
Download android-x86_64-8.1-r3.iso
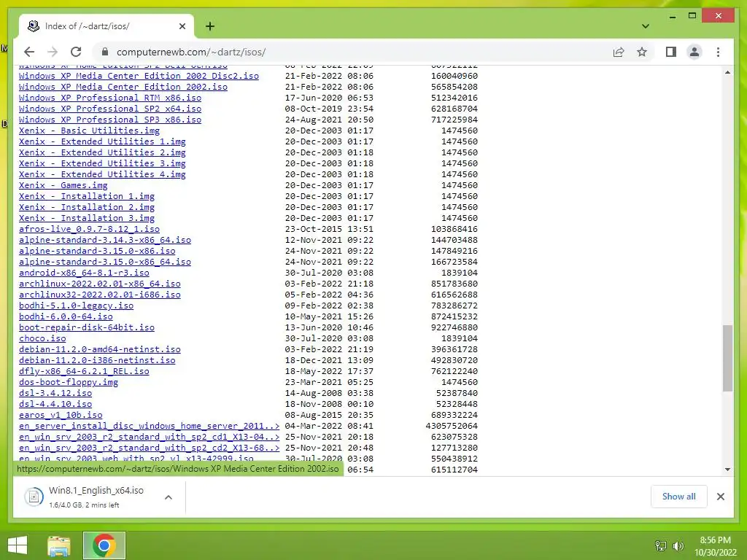click(84, 273)
